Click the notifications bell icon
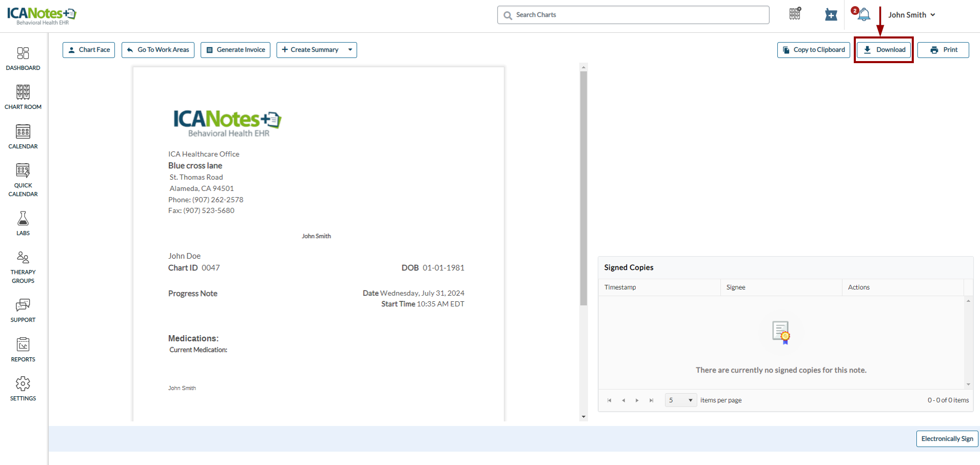The width and height of the screenshot is (980, 465). tap(864, 15)
